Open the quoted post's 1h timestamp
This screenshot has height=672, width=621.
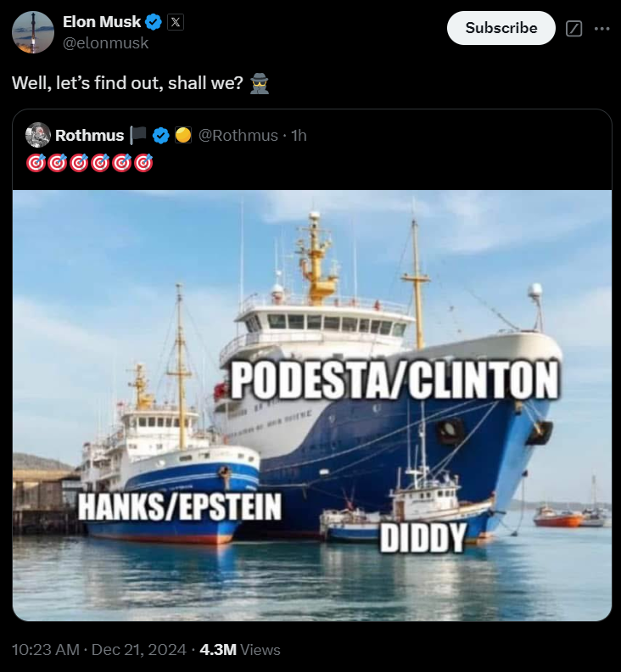point(299,136)
